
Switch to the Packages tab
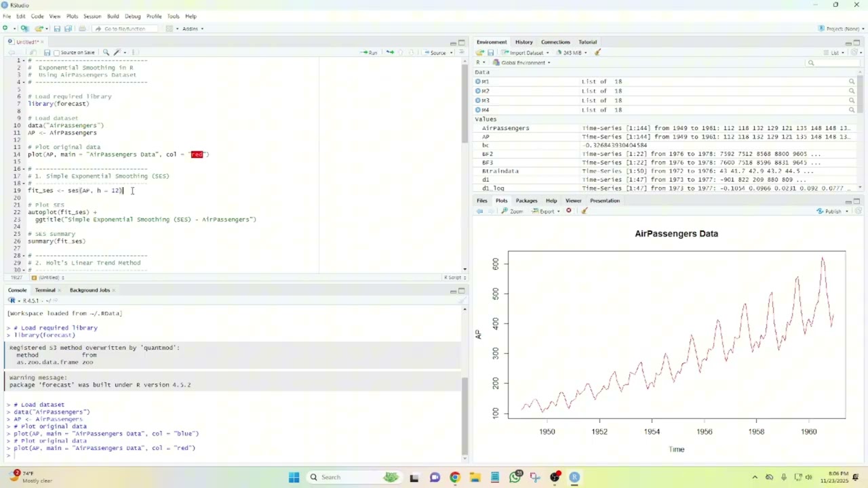(x=526, y=201)
